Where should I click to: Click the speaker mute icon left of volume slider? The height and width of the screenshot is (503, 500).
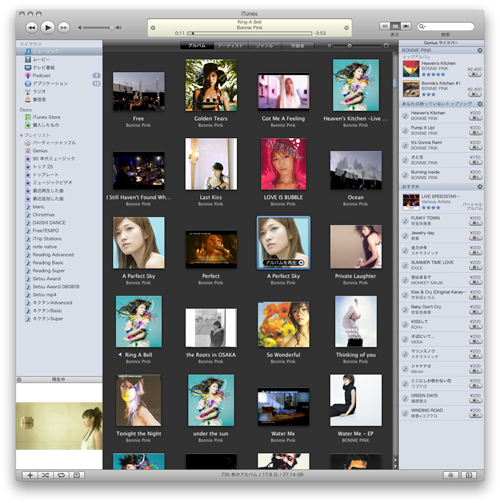80,28
